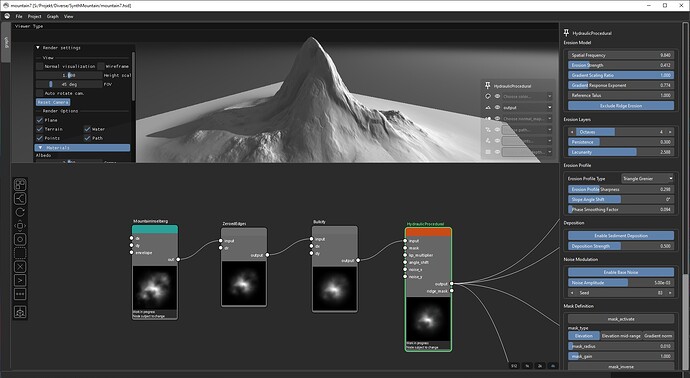Click the MountainInselberg node header

155,229
